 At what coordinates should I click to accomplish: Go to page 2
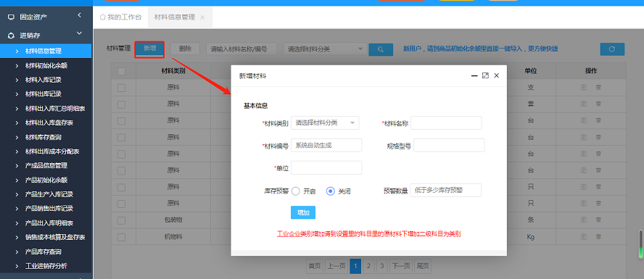click(368, 266)
